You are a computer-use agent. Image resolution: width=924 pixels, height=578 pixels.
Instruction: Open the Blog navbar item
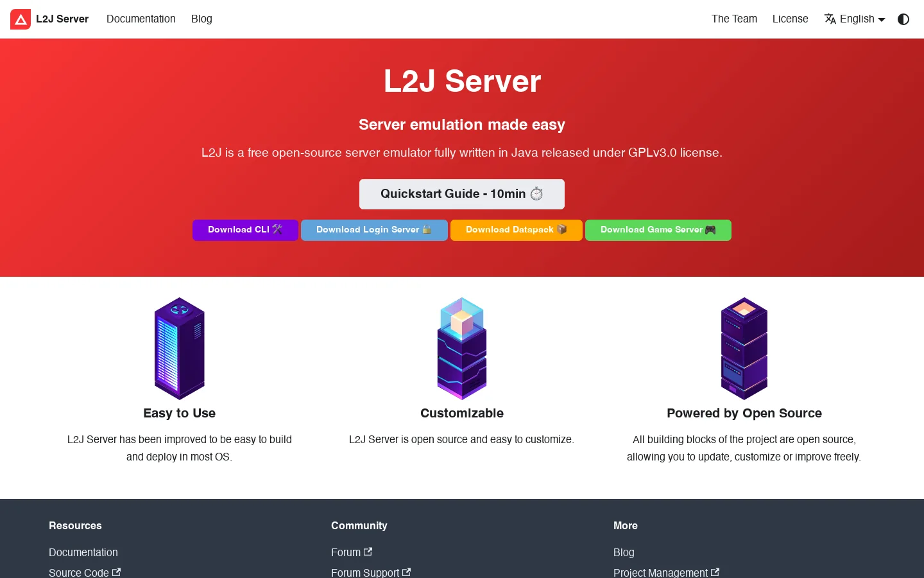pyautogui.click(x=201, y=19)
